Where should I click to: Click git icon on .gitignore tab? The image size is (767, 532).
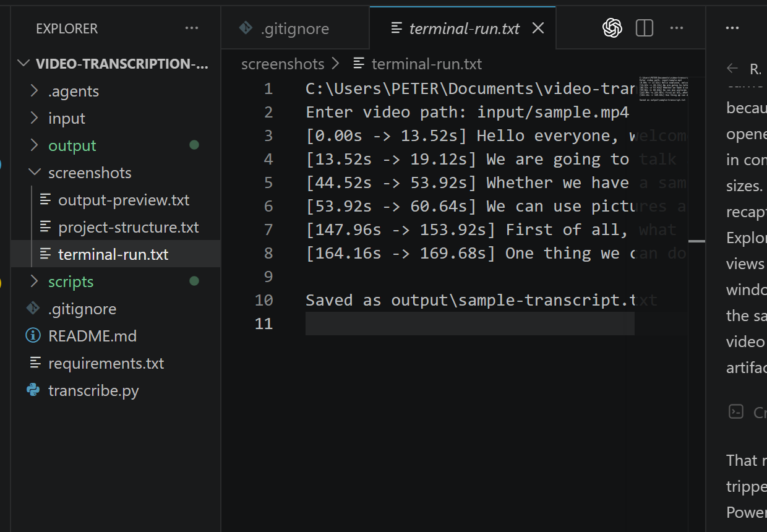(x=246, y=28)
